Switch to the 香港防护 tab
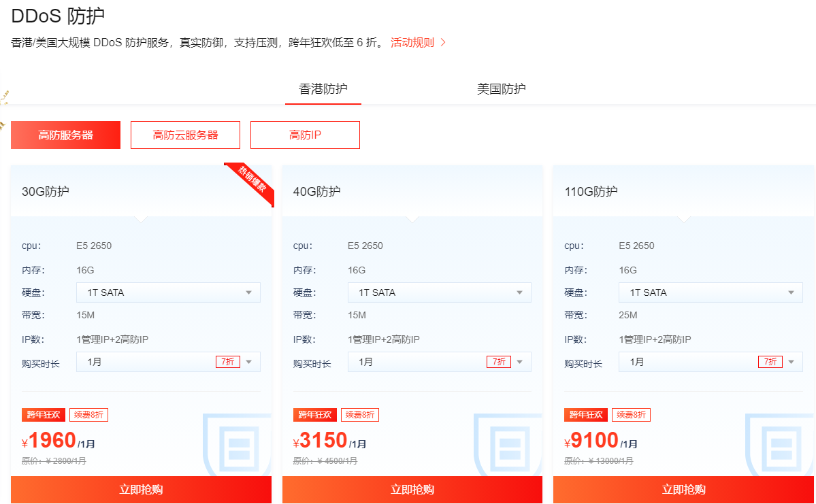816x504 pixels. [323, 89]
